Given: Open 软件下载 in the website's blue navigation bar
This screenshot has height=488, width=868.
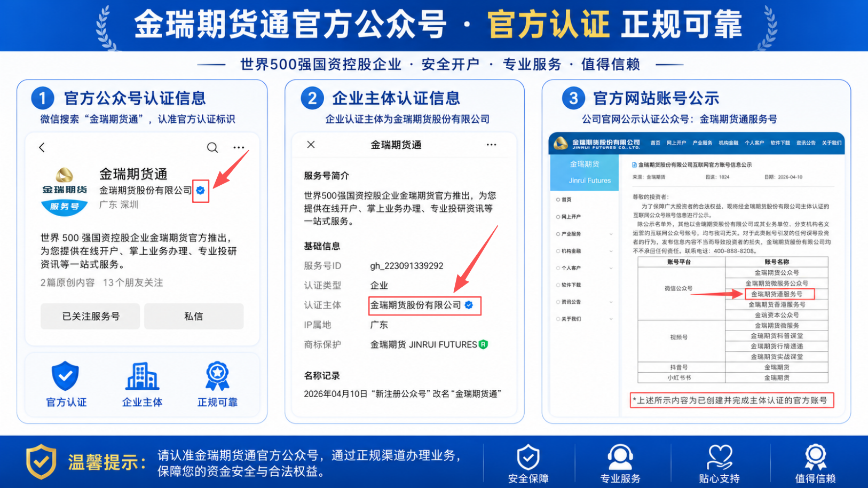Looking at the screenshot, I should coord(780,143).
